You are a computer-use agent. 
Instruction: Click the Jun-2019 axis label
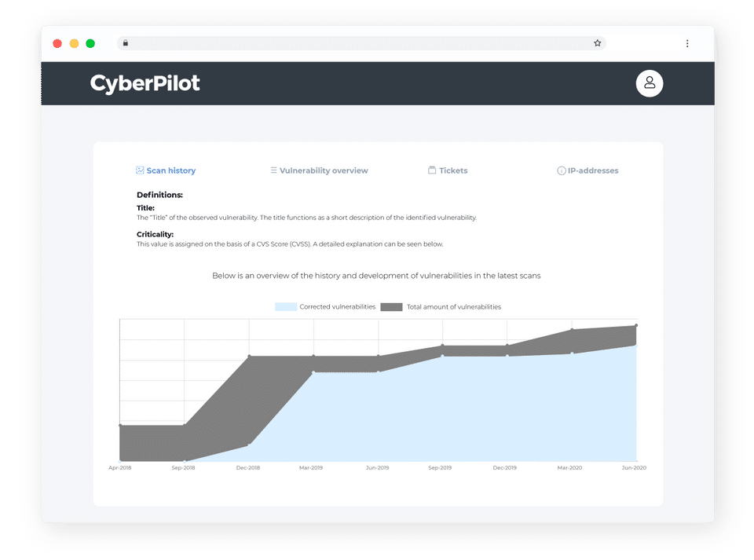tap(378, 467)
